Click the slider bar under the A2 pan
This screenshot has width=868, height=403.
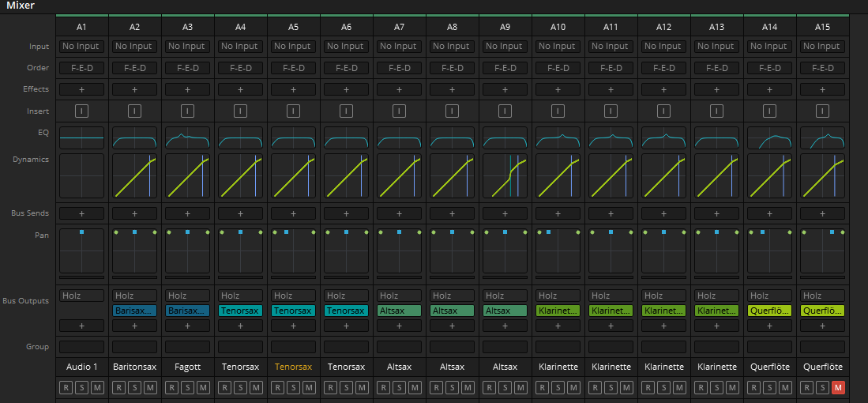tap(134, 277)
